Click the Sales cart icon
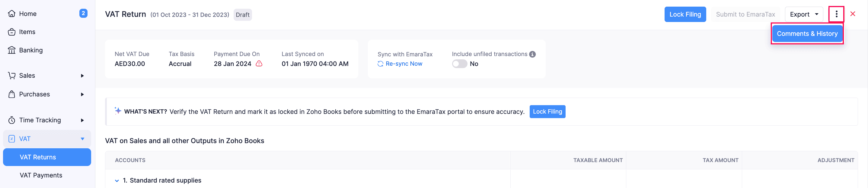Viewport: 868px width, 188px height. [x=12, y=76]
